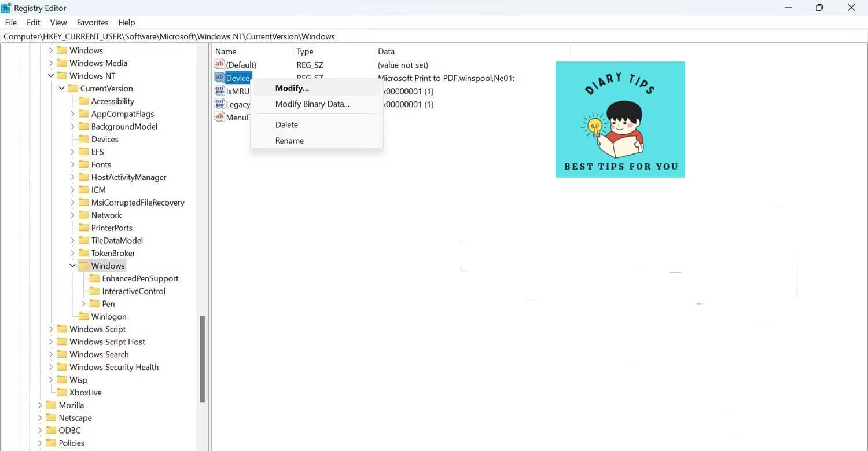Select the Windows Script key

tap(98, 329)
